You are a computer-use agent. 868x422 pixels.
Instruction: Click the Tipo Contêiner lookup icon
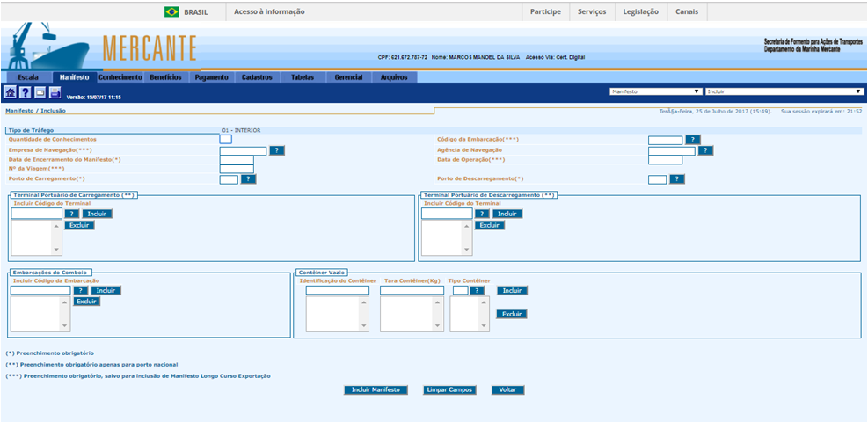coord(478,290)
